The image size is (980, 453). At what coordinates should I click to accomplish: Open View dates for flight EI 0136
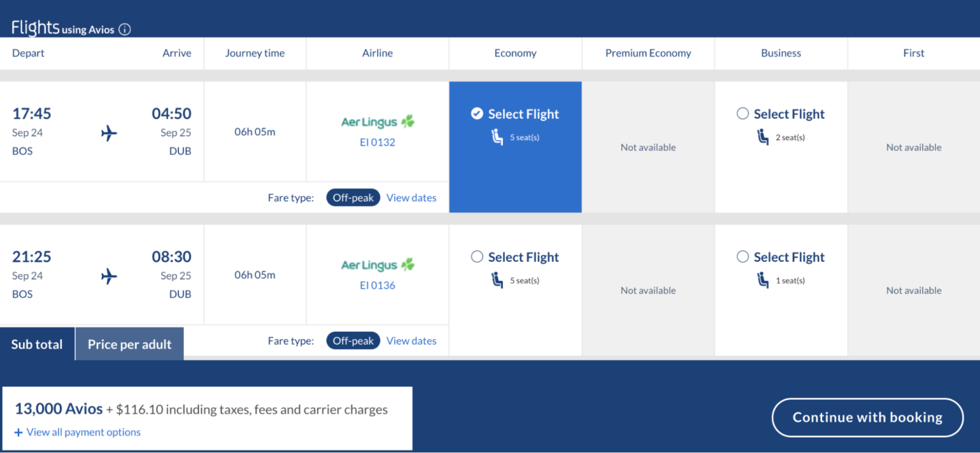pos(411,341)
